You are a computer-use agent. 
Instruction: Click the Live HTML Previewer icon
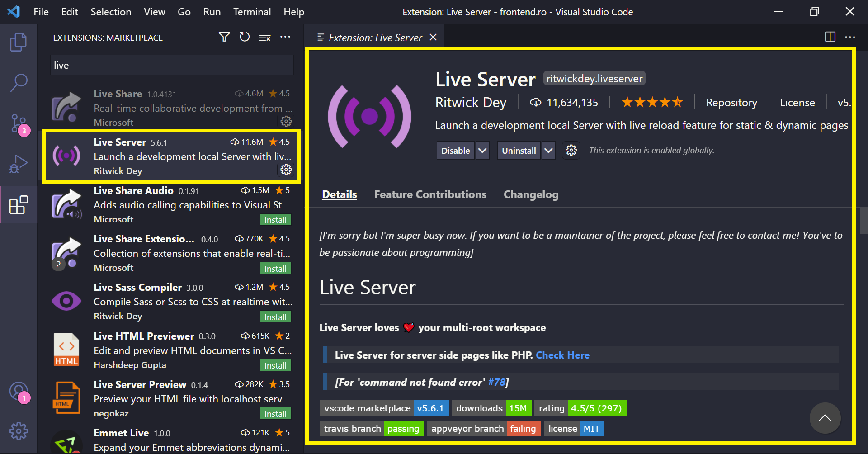pos(66,350)
